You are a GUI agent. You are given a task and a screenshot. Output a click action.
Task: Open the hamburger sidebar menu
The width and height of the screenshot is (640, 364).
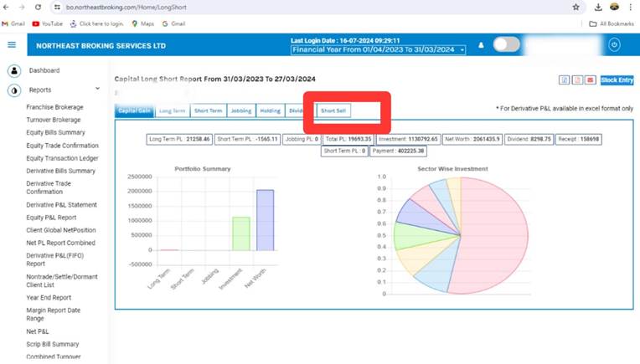pyautogui.click(x=12, y=45)
